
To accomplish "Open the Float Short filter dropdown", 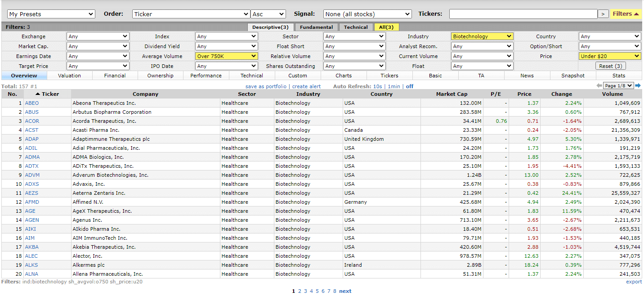I will (354, 46).
